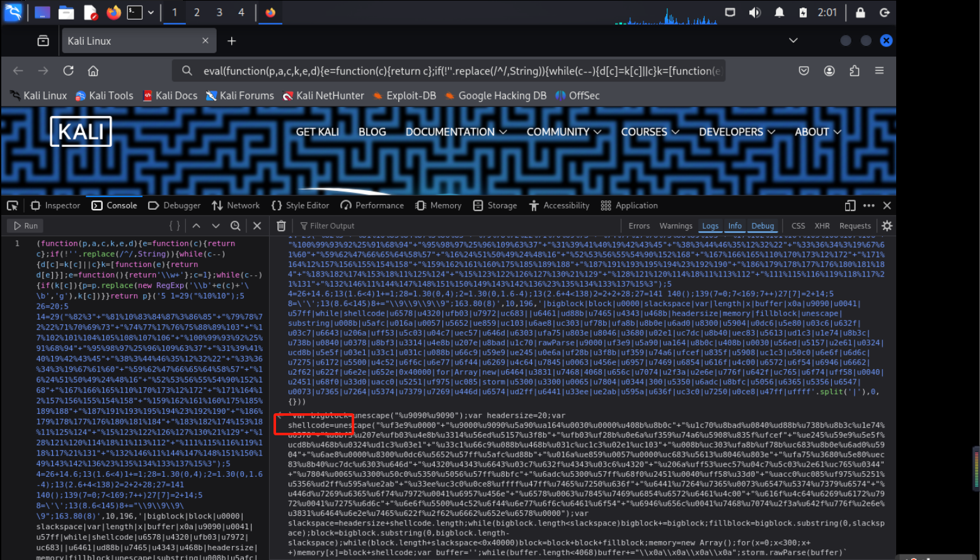Toggle responsive design mode icon
The height and width of the screenshot is (560, 980).
click(x=850, y=205)
